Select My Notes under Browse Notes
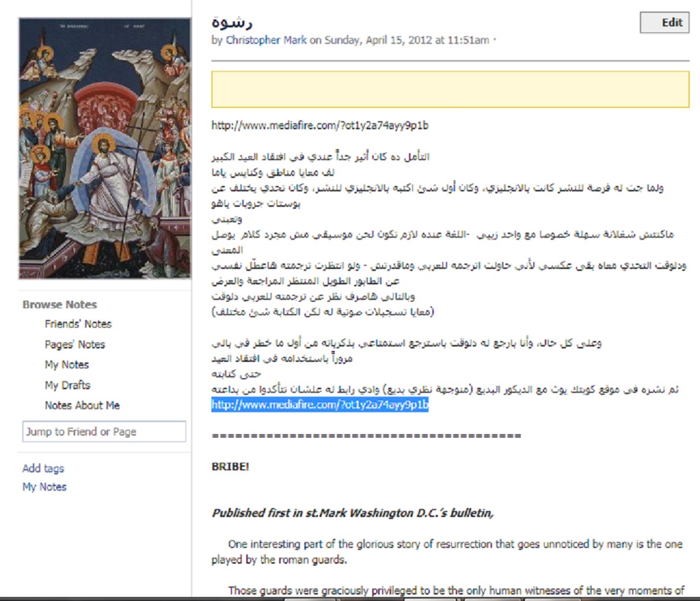700x601 pixels. coord(67,365)
